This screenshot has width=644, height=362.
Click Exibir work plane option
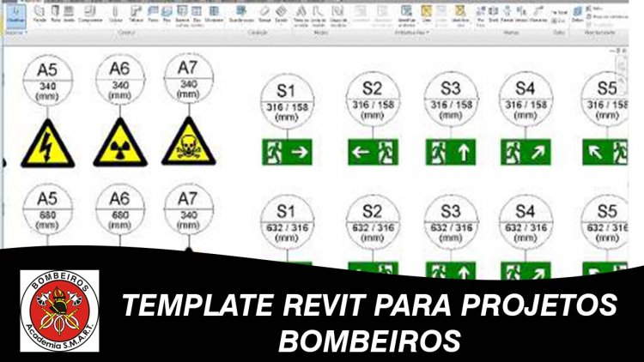pyautogui.click(x=594, y=9)
